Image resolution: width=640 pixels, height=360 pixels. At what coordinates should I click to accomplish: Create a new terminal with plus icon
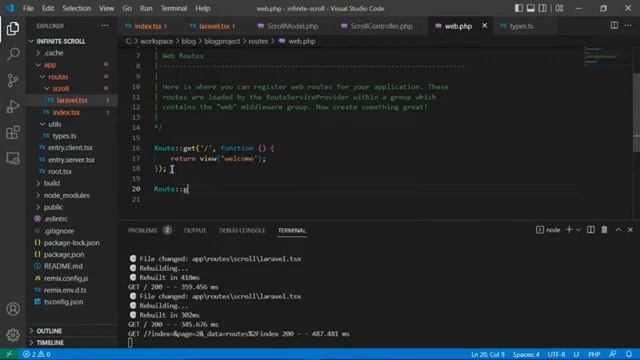click(569, 230)
